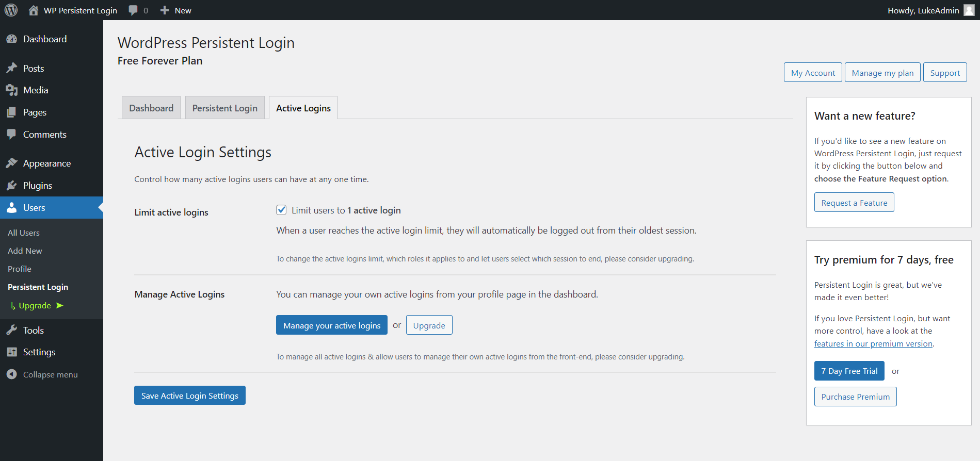Click the Pages icon in sidebar

pyautogui.click(x=11, y=112)
